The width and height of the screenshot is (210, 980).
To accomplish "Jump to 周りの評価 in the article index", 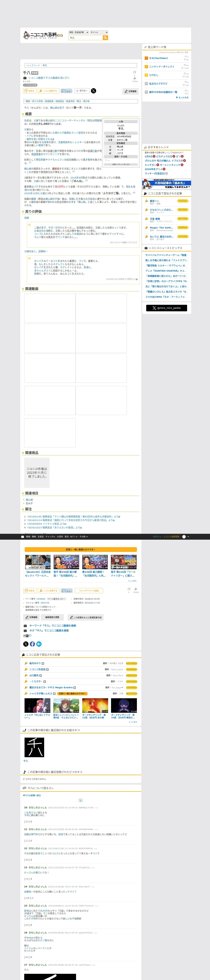I will (37, 101).
